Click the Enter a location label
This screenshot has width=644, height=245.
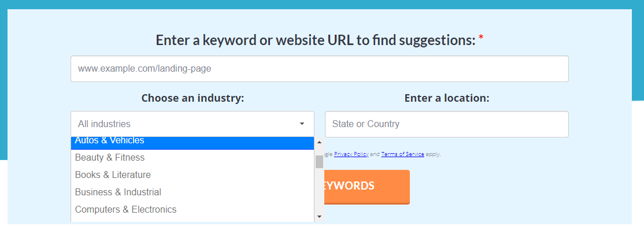(447, 98)
